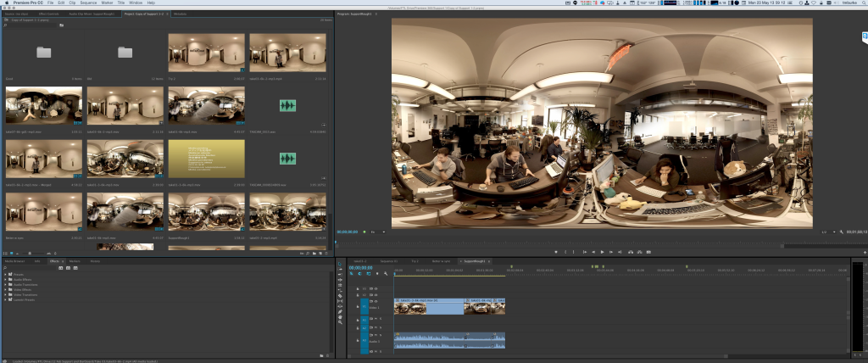Click New Item icon in project panel
Viewport: 868px width, 363px height.
tap(320, 254)
